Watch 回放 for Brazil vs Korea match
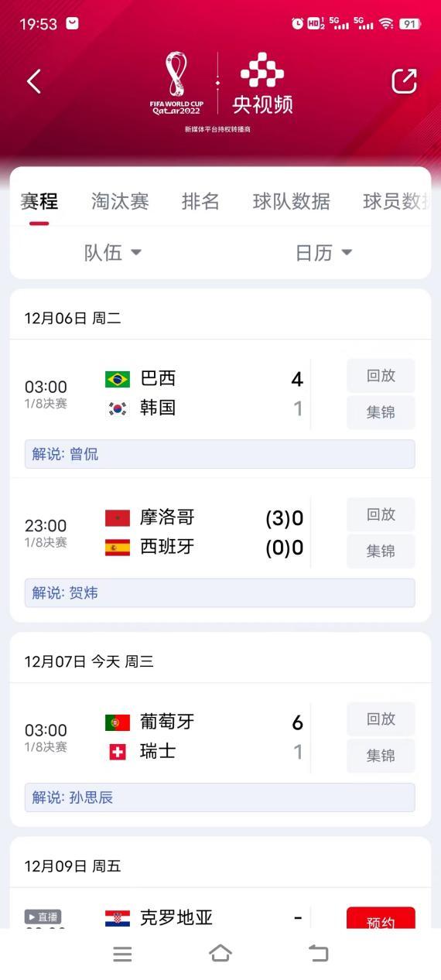Viewport: 441px width, 980px height. (x=381, y=376)
